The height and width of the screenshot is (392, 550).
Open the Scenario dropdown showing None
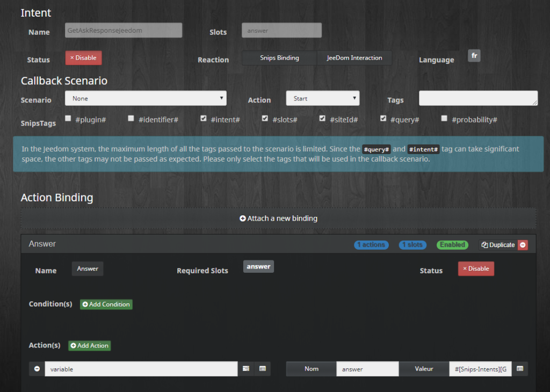(146, 98)
